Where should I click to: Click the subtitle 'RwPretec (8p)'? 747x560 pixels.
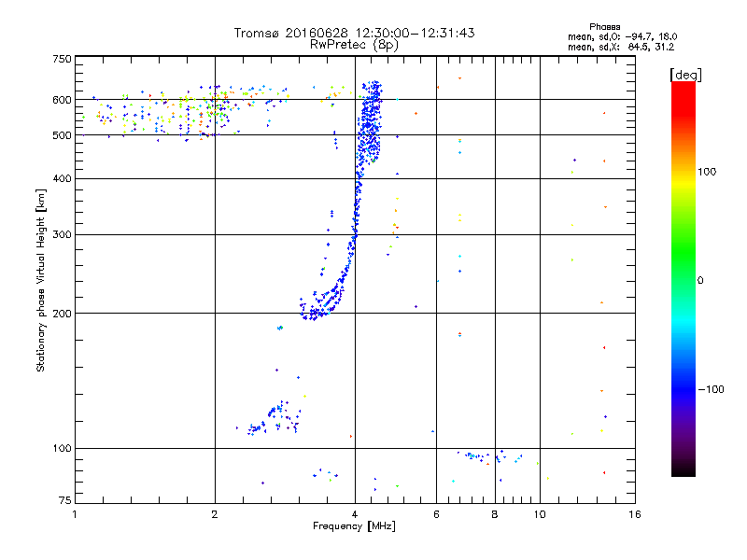coord(354,45)
